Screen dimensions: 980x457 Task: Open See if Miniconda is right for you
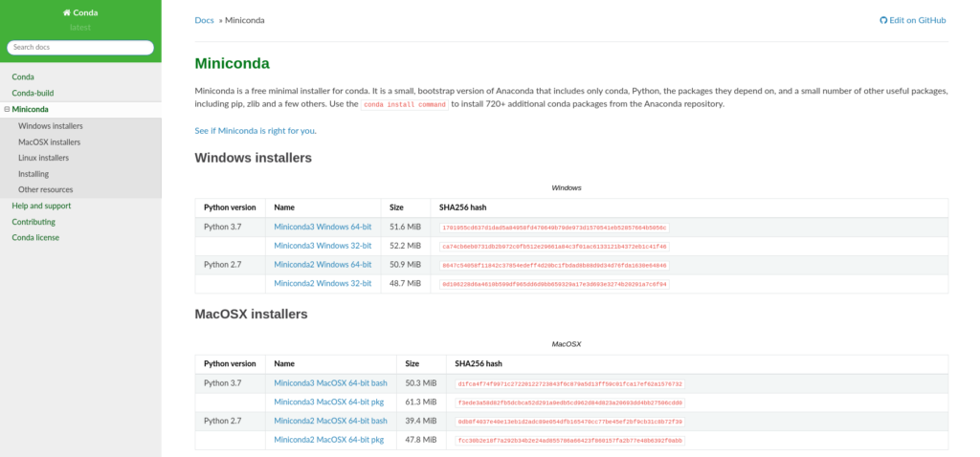tap(255, 130)
